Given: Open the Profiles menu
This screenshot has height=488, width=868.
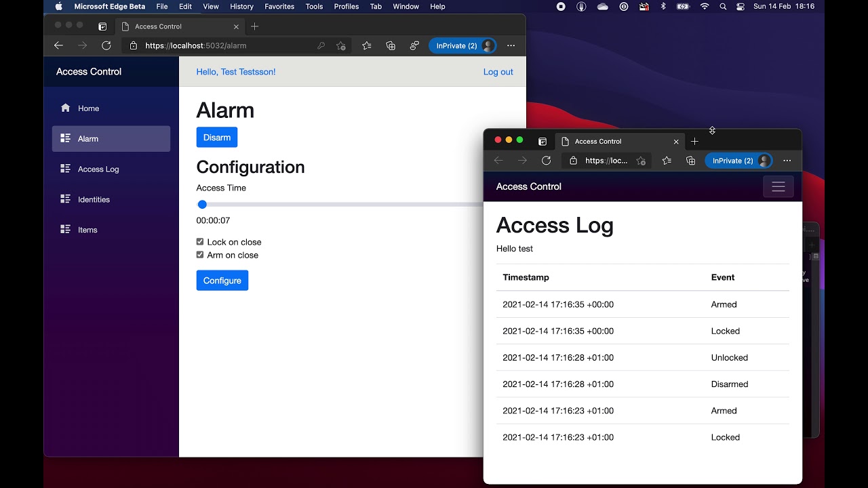Looking at the screenshot, I should [347, 6].
